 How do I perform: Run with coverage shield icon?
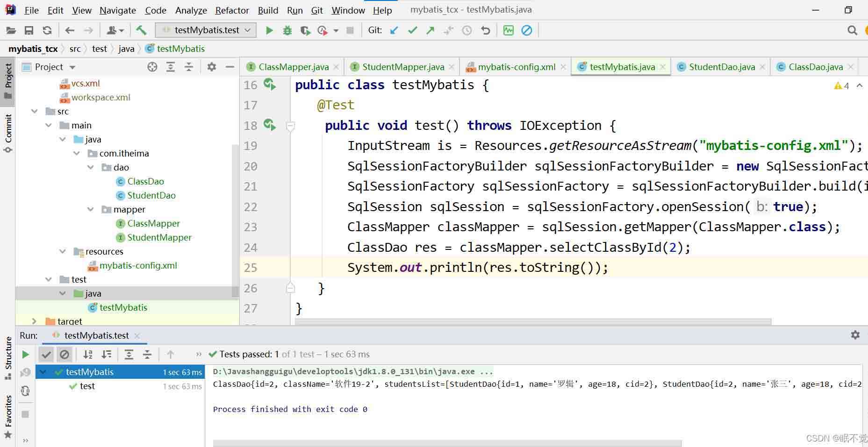(x=305, y=30)
